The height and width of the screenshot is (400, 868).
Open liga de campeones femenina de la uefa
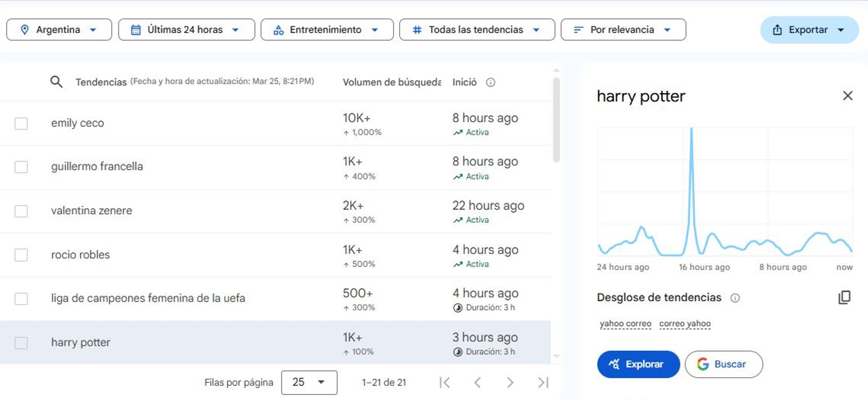pos(148,298)
